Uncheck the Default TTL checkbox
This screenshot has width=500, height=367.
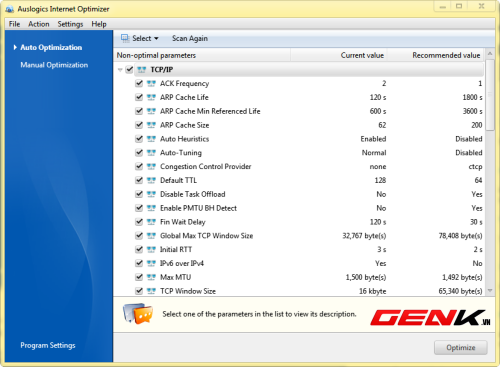(x=139, y=180)
